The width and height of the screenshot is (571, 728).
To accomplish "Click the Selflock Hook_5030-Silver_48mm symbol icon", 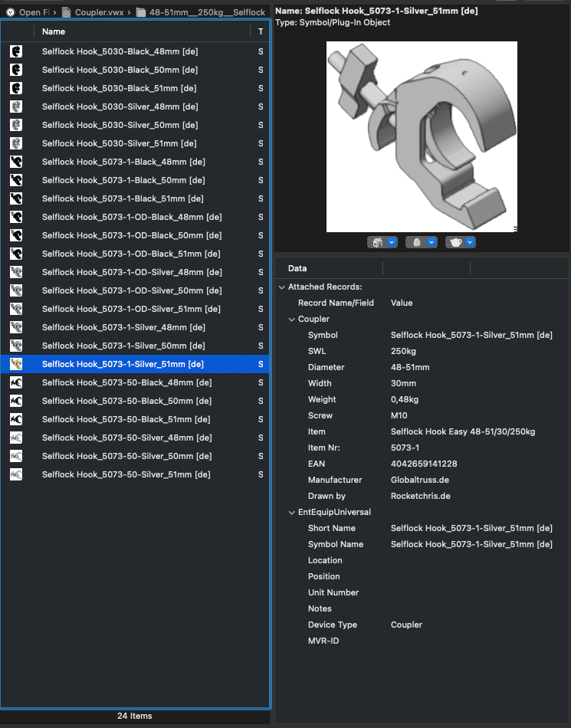I will click(16, 107).
